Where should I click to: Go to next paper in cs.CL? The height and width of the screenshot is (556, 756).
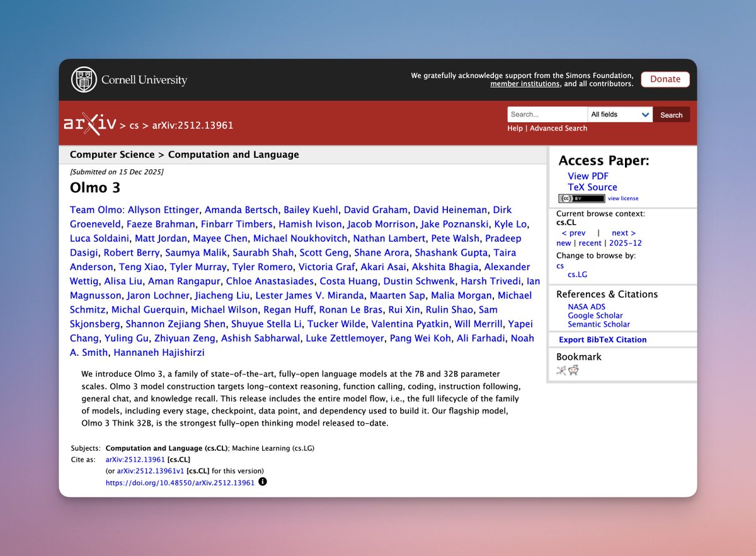pyautogui.click(x=624, y=233)
